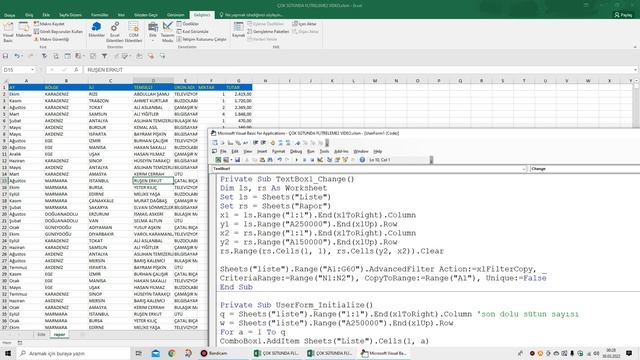The height and width of the screenshot is (360, 640).
Task: Open the Tools menu in VBA editor
Action: 324,151
